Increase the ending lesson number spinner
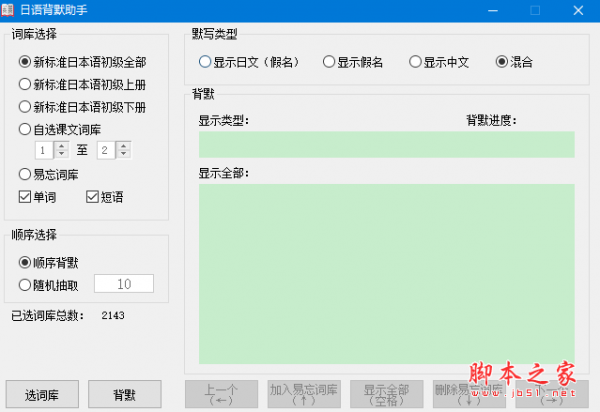This screenshot has width=600, height=412. (123, 146)
